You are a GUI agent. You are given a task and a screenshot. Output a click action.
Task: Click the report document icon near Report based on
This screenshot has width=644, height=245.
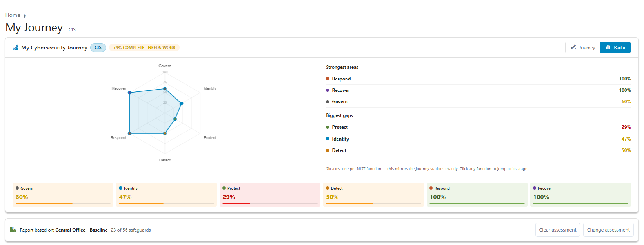(x=13, y=230)
